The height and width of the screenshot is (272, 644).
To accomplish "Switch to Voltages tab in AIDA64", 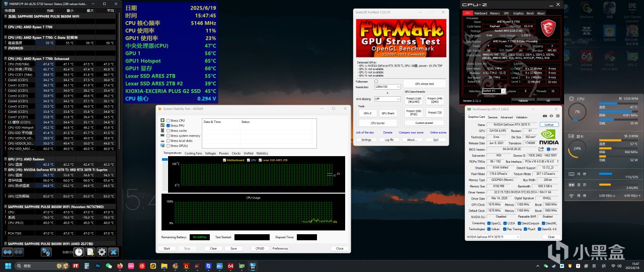I will click(x=210, y=153).
